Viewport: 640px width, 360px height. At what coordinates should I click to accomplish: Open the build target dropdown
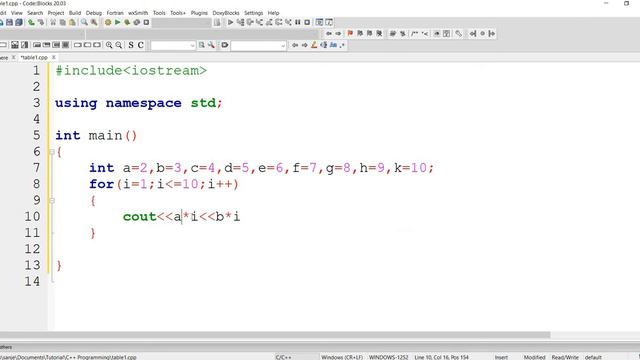[182, 22]
